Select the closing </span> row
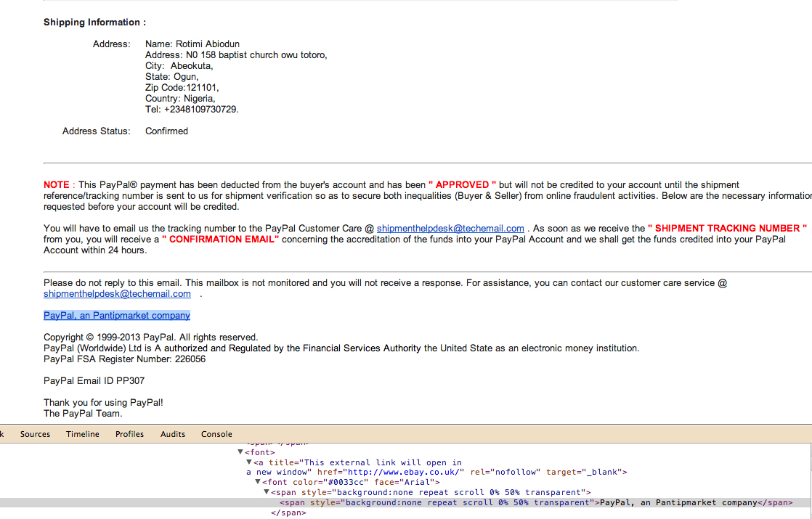 288,512
